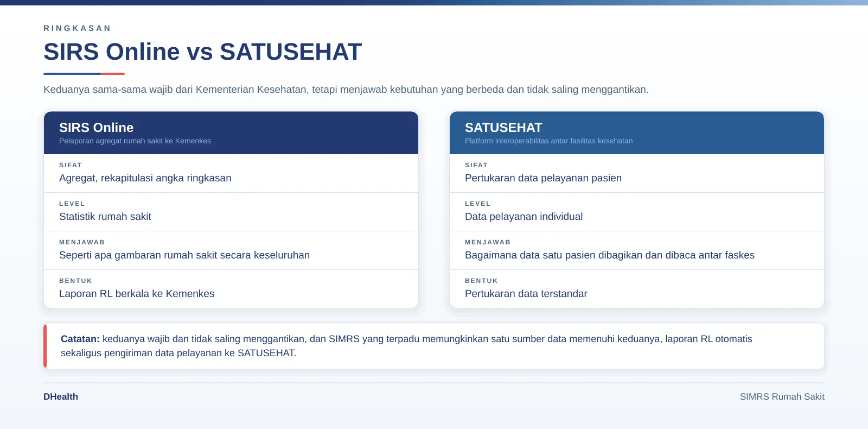Image resolution: width=868 pixels, height=429 pixels.
Task: Select the title 'SIRS Online vs SATUSEHAT'
Action: pos(202,52)
